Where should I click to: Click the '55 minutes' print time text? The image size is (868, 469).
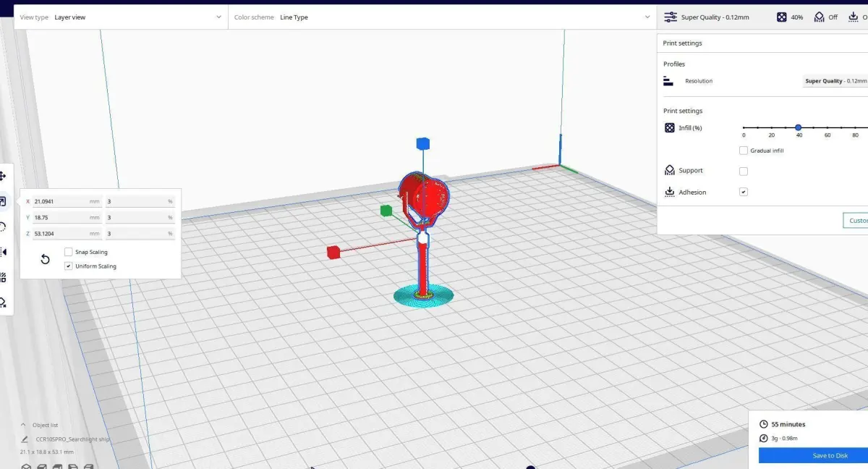click(x=788, y=424)
